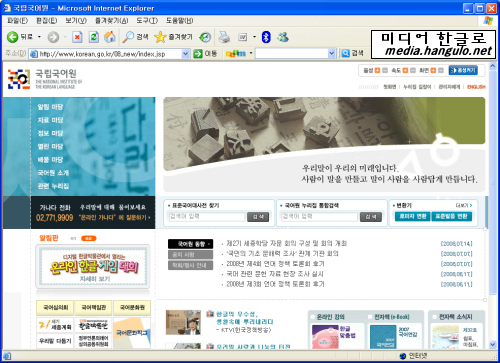Click the History clock icon
500x363 pixels.
(x=205, y=37)
